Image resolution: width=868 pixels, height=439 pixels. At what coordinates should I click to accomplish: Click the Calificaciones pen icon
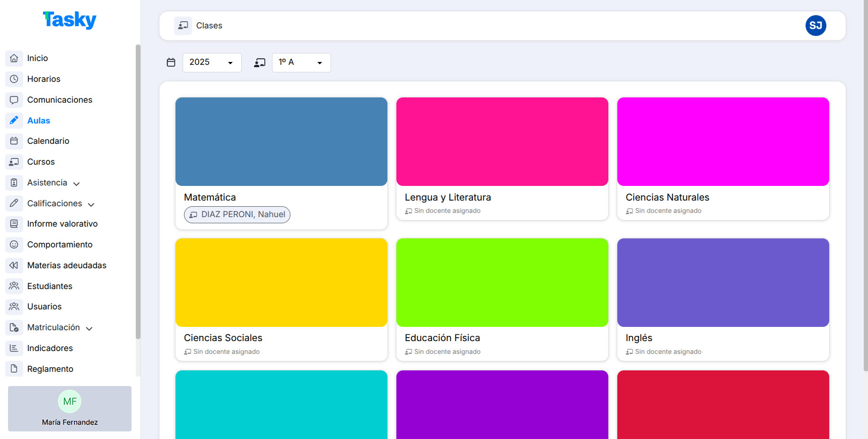pyautogui.click(x=14, y=203)
